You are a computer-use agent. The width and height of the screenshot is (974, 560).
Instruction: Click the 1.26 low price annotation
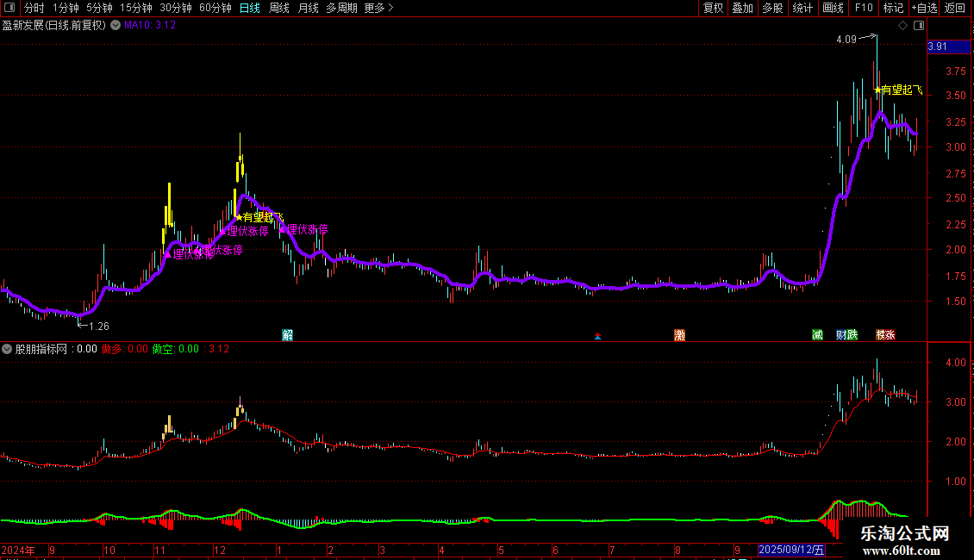click(x=99, y=326)
